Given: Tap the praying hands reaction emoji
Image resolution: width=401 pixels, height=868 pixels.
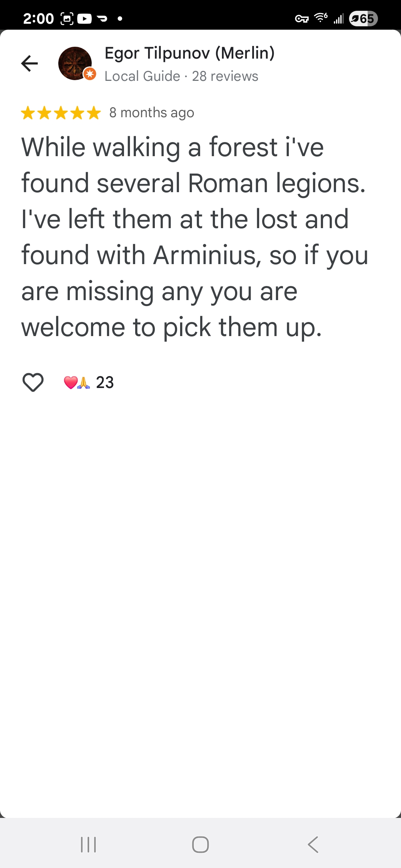Looking at the screenshot, I should pos(84,382).
